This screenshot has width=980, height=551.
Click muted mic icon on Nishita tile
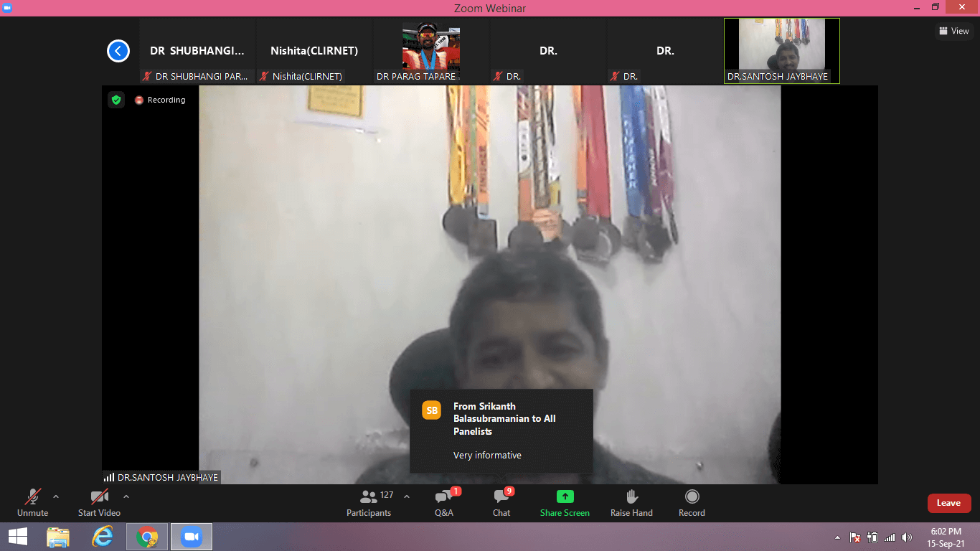point(265,76)
